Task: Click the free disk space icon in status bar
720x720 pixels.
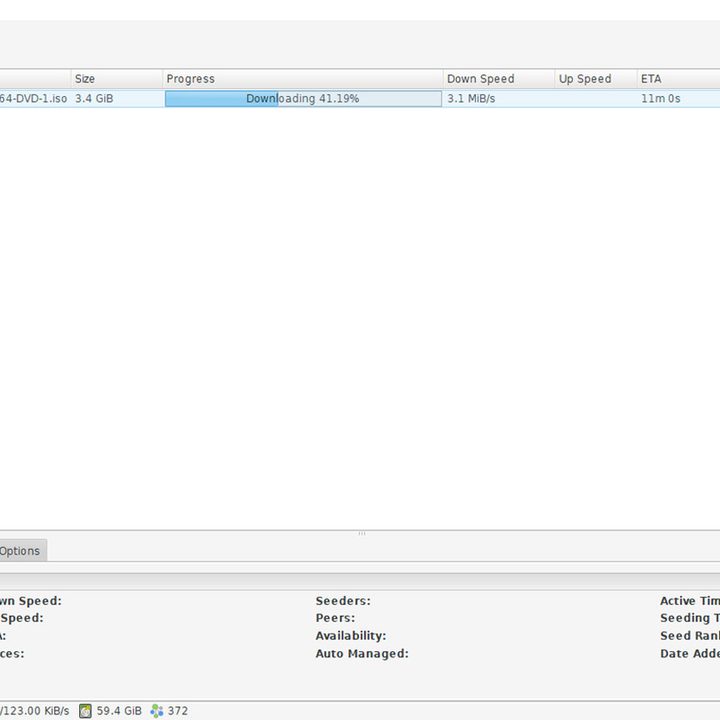Action: coord(85,711)
